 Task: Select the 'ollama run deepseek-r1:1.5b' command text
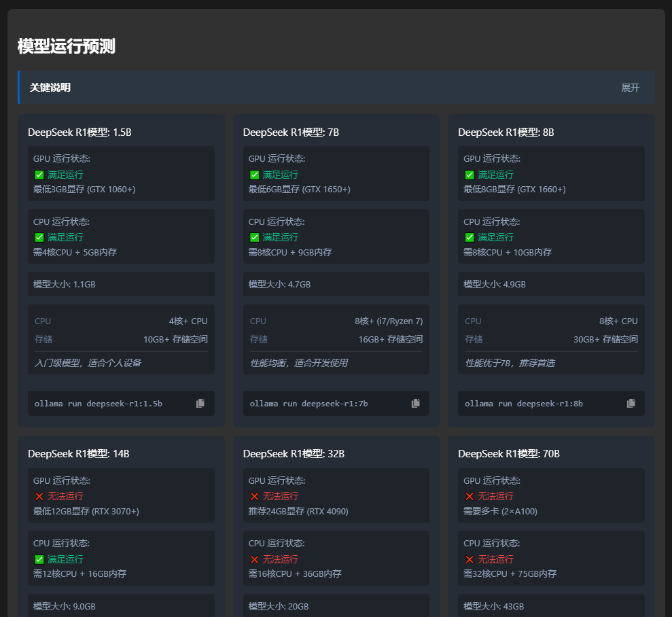[98, 404]
